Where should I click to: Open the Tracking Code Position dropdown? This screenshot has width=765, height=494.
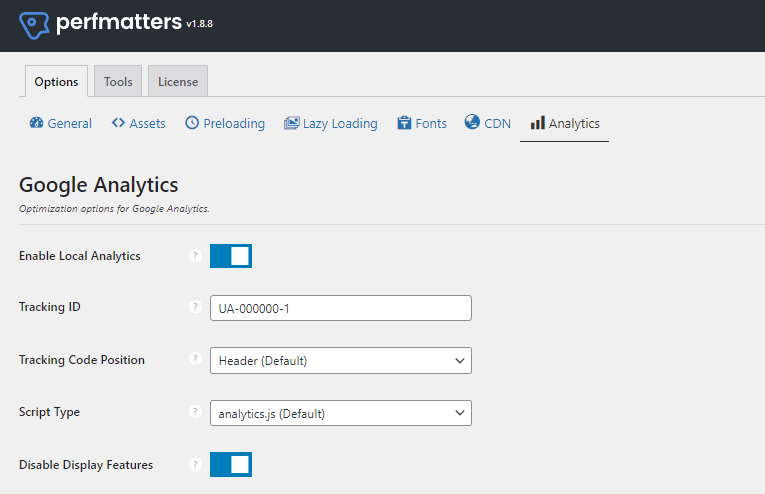[x=341, y=360]
